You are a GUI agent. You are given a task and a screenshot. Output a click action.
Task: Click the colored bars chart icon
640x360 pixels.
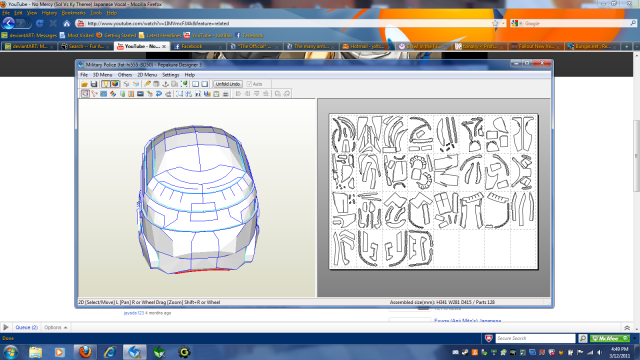[x=207, y=94]
